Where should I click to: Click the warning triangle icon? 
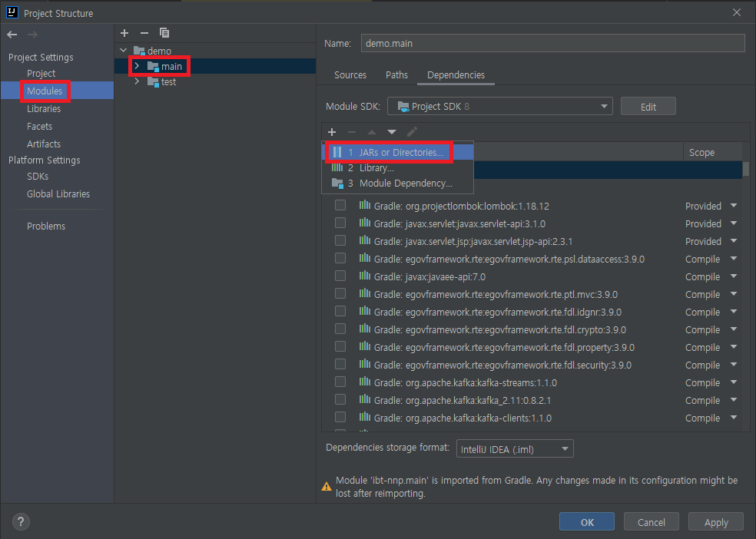click(x=327, y=487)
